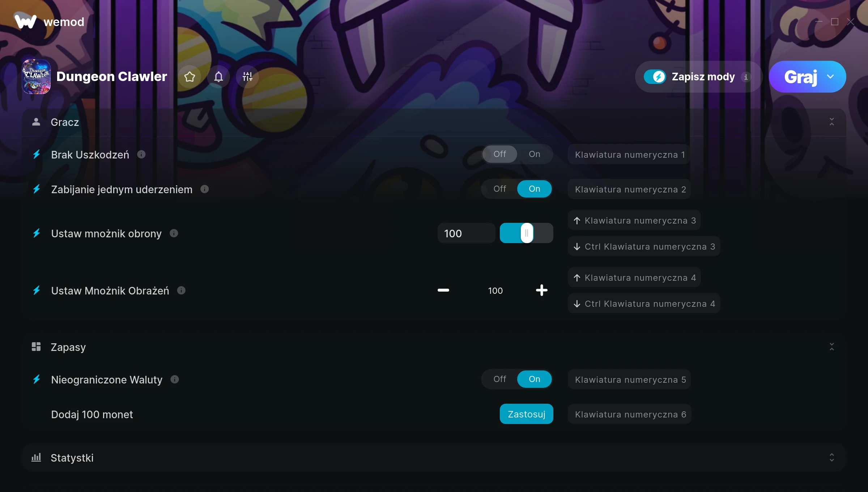The height and width of the screenshot is (492, 868).
Task: Turn Off Zabijanie jednym uderzeniem
Action: (500, 189)
